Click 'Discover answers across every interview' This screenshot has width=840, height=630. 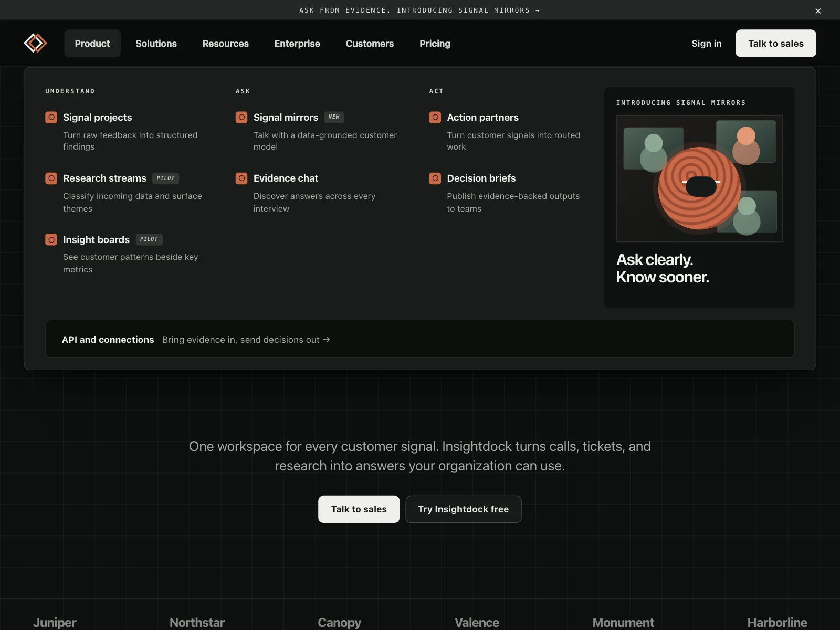point(314,202)
